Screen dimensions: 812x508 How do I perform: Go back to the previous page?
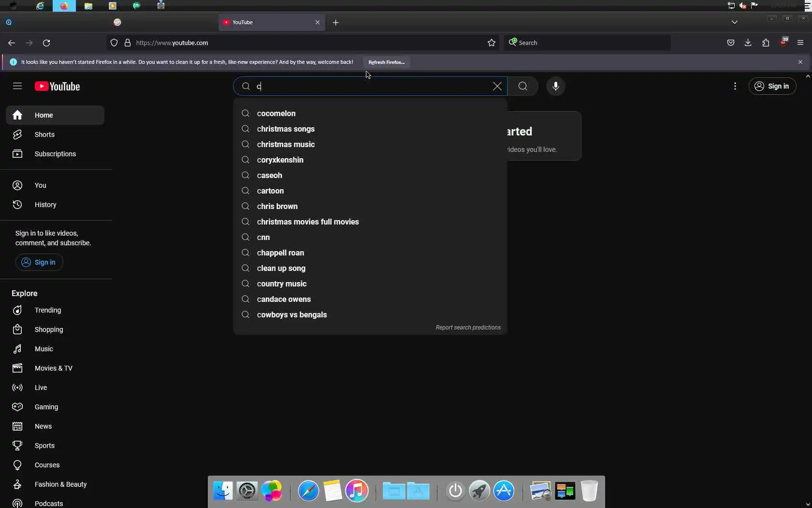[12, 43]
